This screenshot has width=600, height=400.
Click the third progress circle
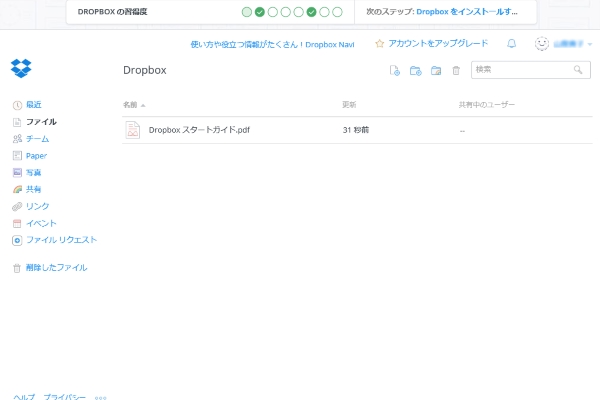coord(272,12)
